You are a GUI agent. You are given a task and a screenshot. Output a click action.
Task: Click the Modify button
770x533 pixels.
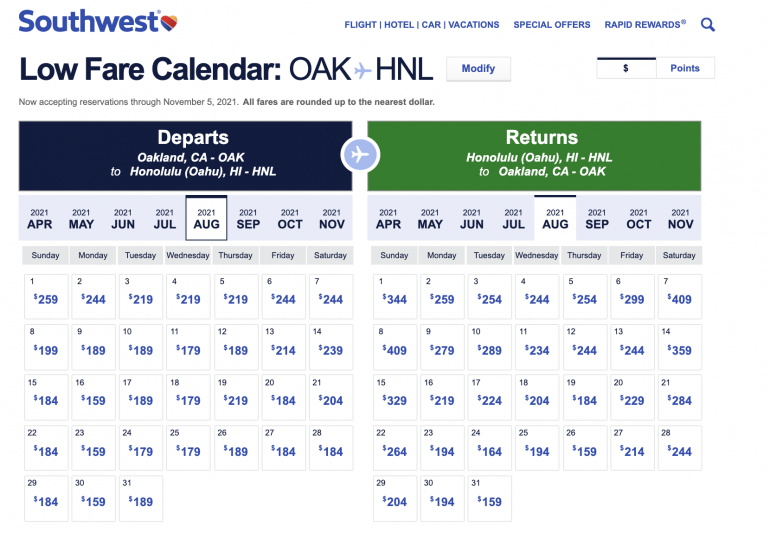478,69
